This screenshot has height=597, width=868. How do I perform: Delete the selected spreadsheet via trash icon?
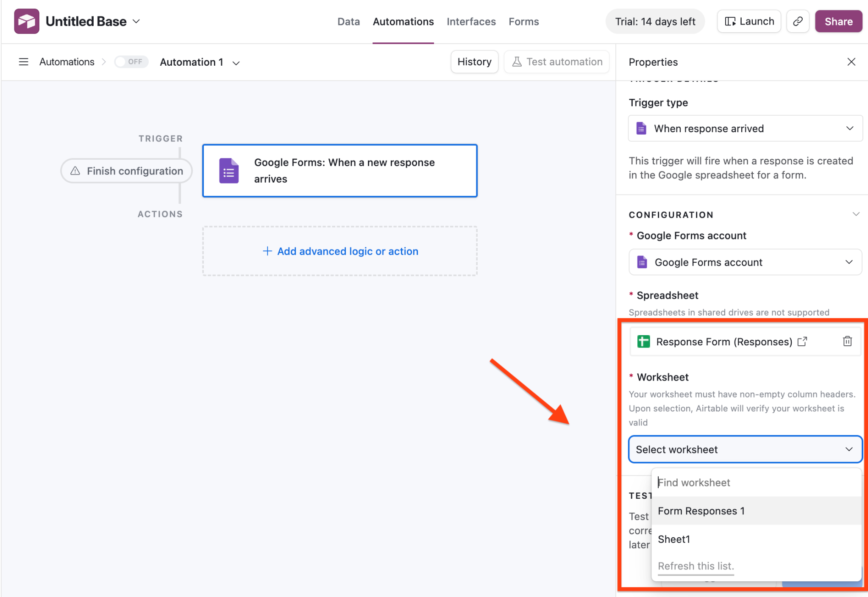(847, 342)
